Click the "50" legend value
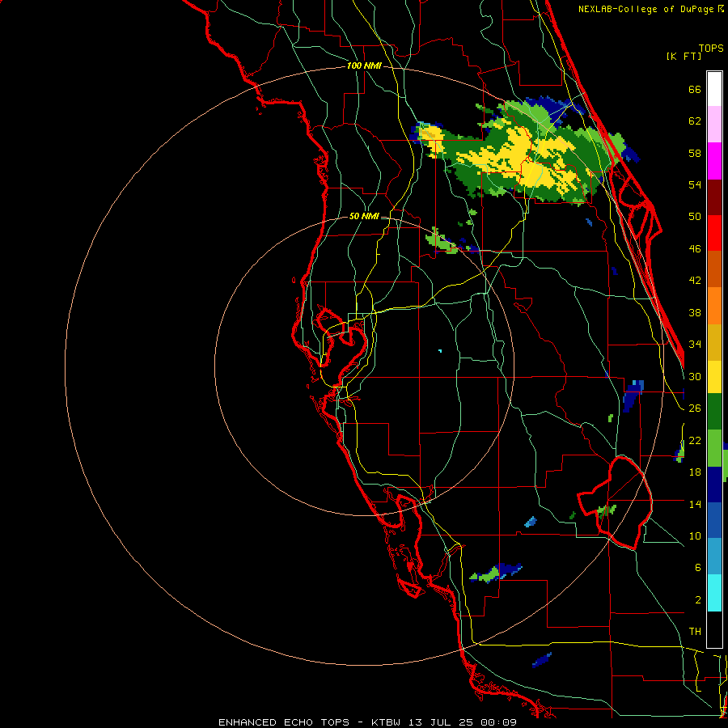This screenshot has height=728, width=728. [x=695, y=217]
